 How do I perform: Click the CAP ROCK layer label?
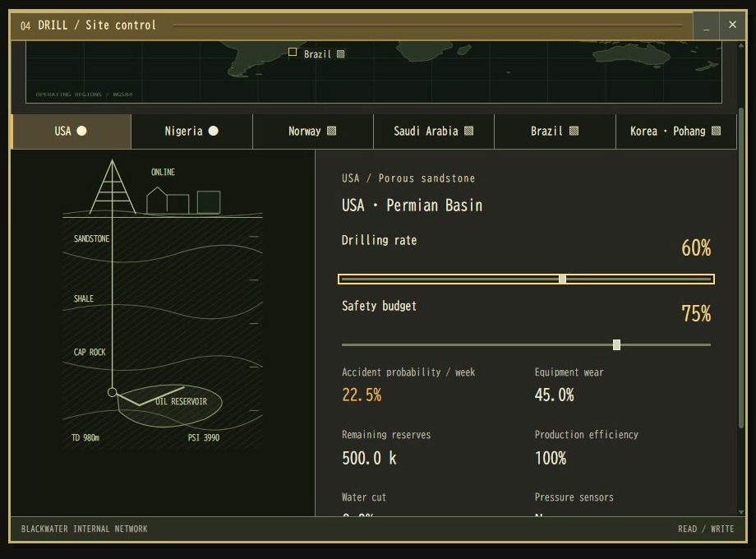pyautogui.click(x=90, y=352)
